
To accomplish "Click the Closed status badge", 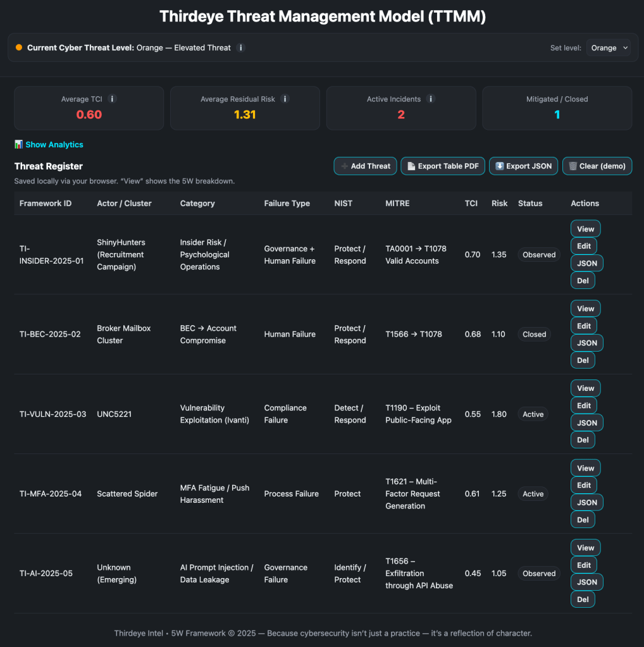I will click(x=534, y=335).
